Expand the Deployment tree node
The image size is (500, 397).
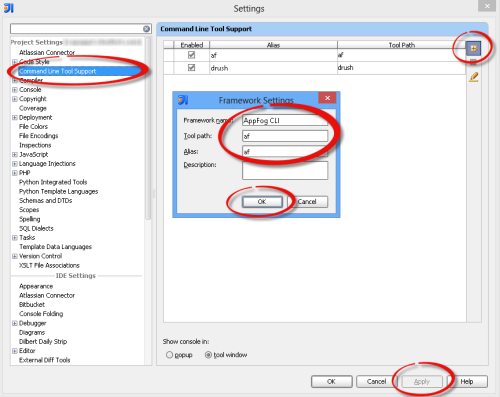click(15, 118)
